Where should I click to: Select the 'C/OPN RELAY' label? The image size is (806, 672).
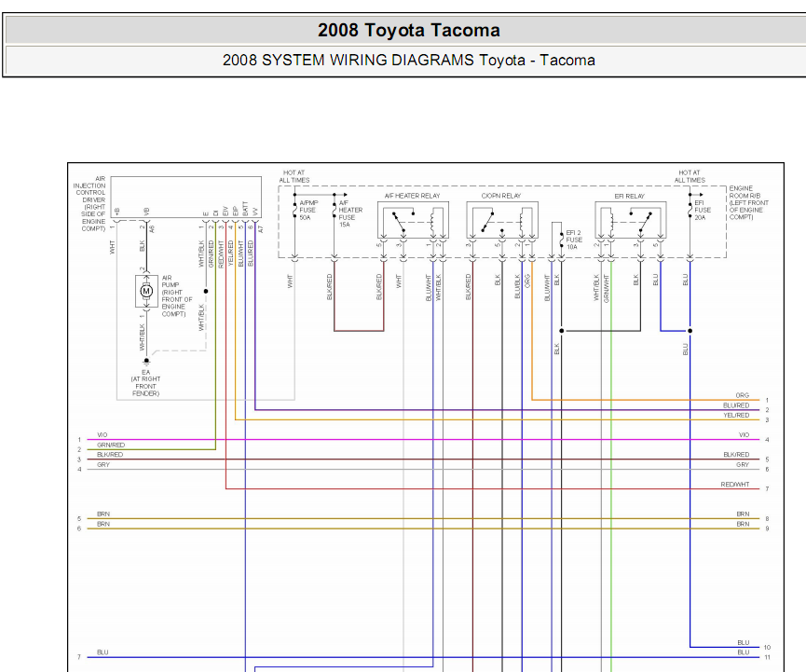tap(500, 196)
